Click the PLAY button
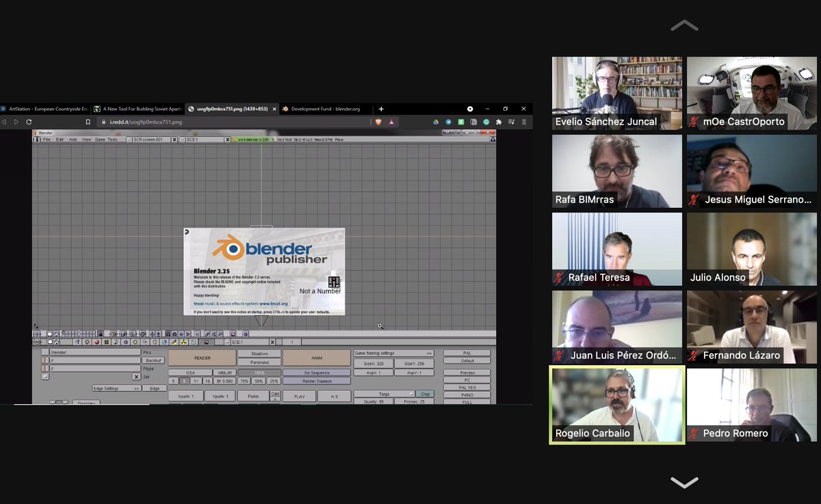 [x=300, y=396]
